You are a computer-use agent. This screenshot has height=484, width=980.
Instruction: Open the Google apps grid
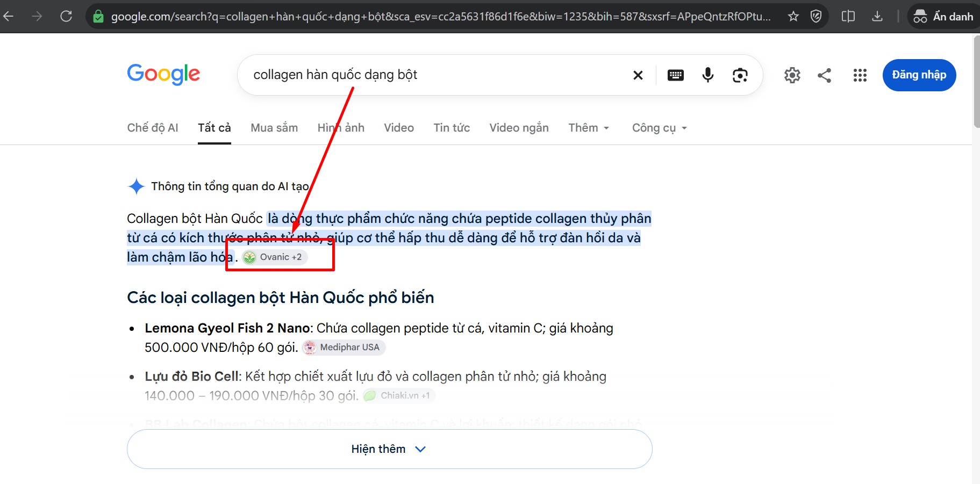click(x=860, y=75)
